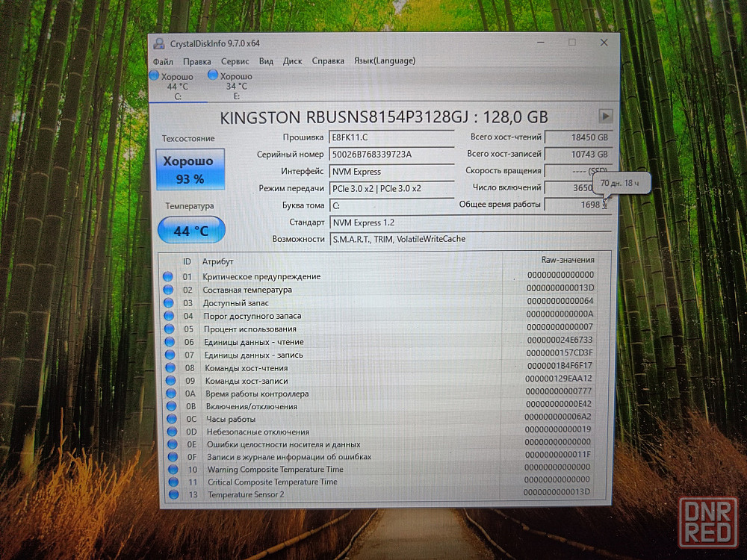Open the Правка menu
747x560 pixels.
pos(196,62)
